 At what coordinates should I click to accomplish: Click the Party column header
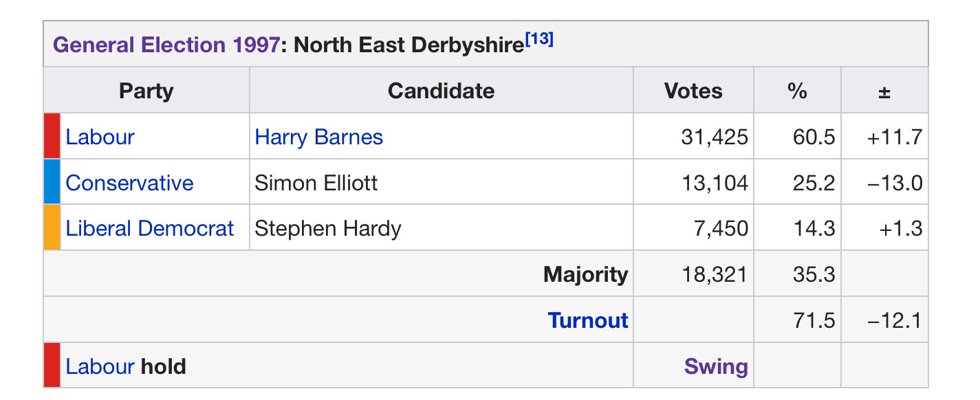click(146, 91)
